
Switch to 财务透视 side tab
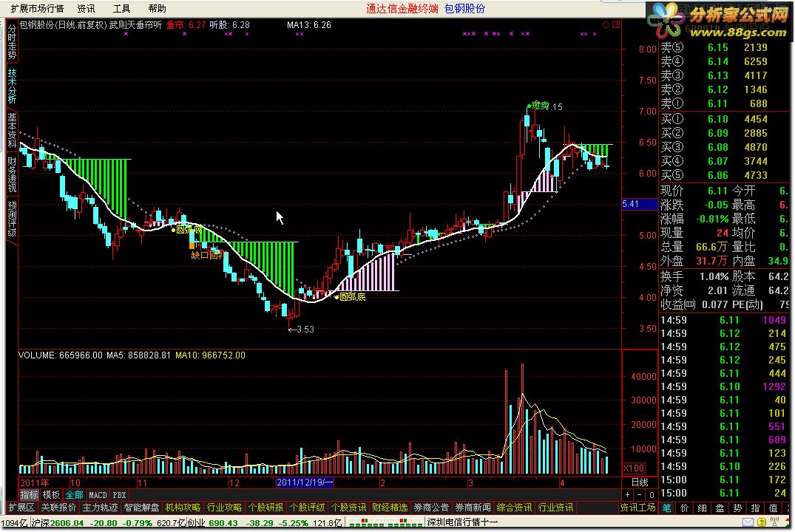click(x=12, y=174)
